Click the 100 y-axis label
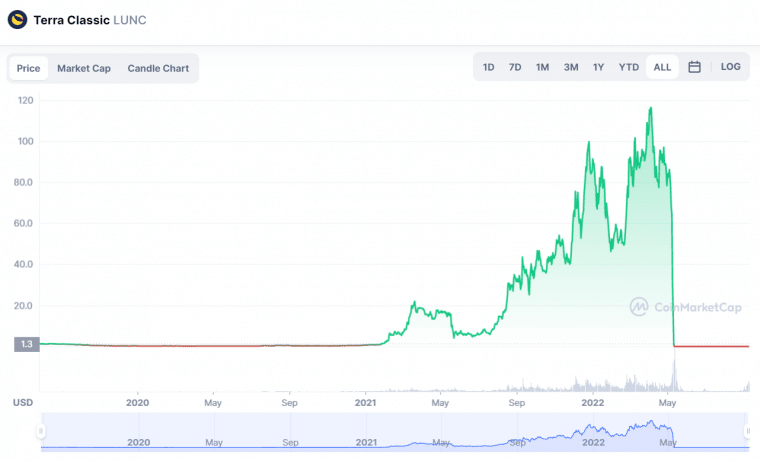The width and height of the screenshot is (760, 461). point(25,142)
